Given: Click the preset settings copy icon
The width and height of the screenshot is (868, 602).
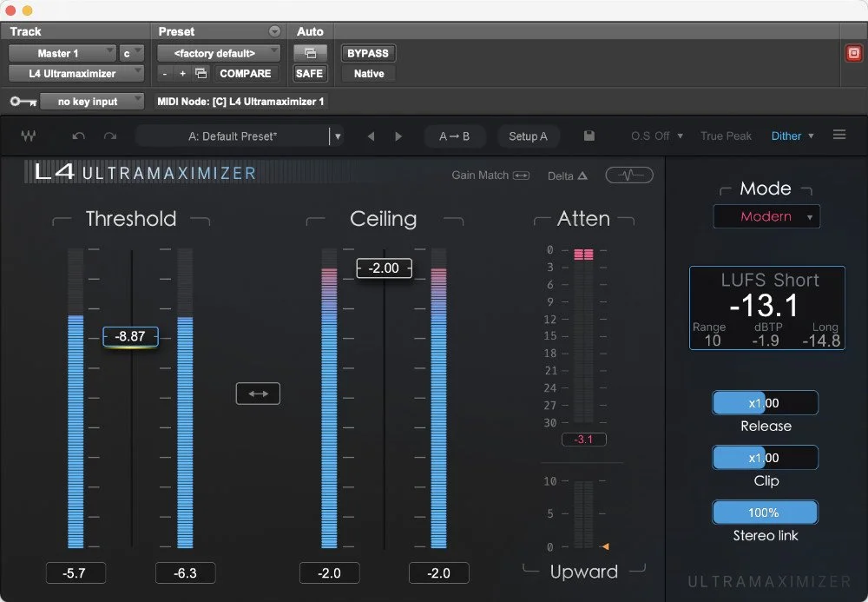Looking at the screenshot, I should click(201, 73).
